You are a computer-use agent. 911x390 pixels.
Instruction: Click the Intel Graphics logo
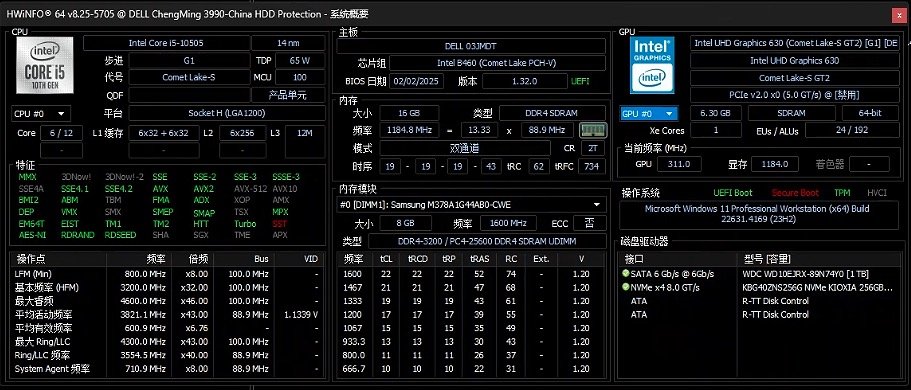coord(652,65)
